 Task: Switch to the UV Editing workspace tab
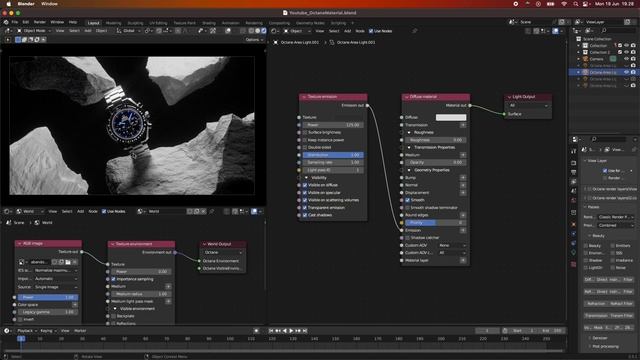tap(158, 23)
